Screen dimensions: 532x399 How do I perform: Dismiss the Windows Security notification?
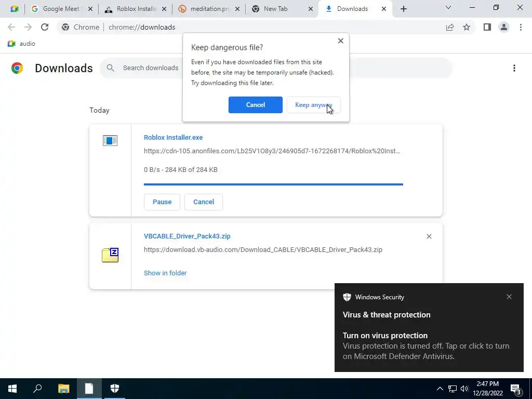tap(509, 297)
